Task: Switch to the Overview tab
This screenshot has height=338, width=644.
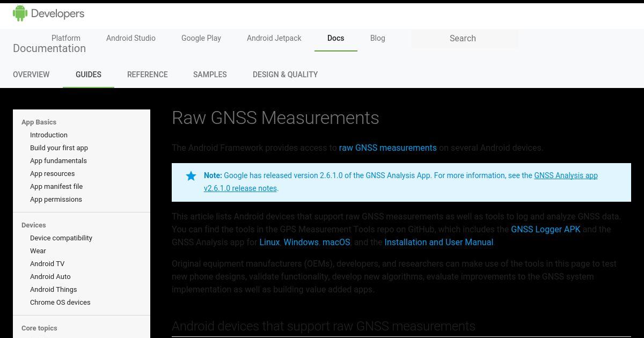Action: [31, 75]
